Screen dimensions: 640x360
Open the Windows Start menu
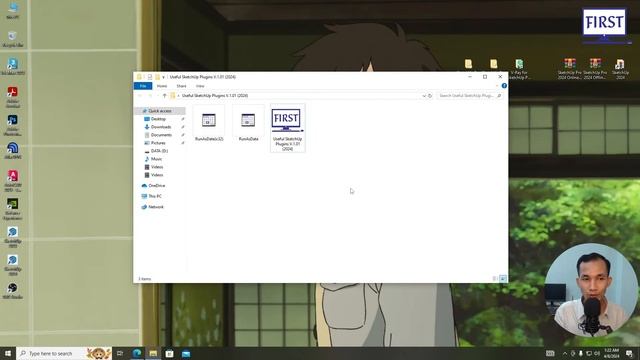click(8, 353)
